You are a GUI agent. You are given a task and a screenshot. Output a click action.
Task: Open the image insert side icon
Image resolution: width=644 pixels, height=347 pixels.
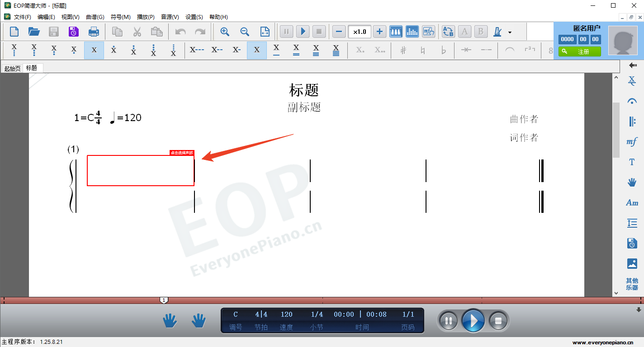632,263
